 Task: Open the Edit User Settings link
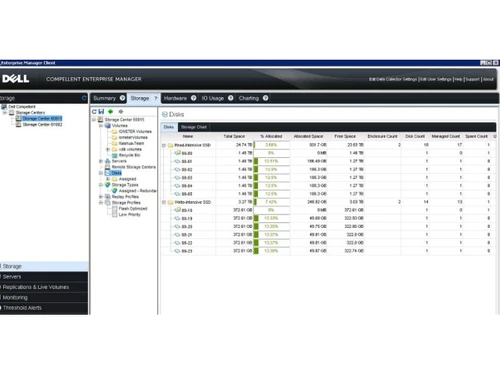tap(436, 79)
